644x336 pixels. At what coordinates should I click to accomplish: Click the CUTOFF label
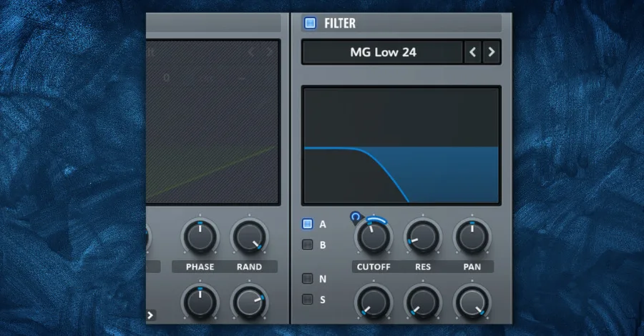coord(374,267)
